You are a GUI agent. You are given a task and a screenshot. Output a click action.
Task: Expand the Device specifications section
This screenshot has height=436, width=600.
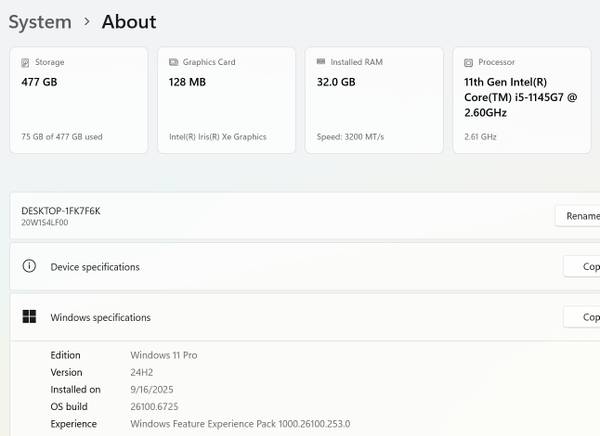click(x=300, y=267)
